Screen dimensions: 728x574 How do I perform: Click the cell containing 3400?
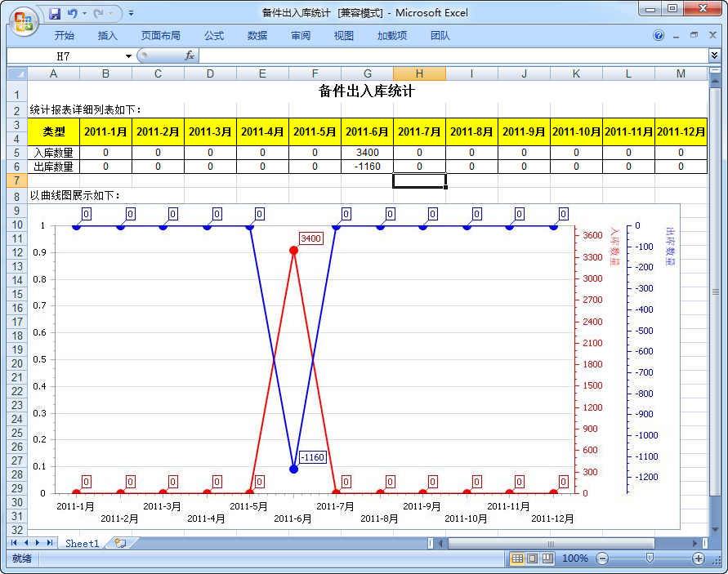tap(367, 153)
